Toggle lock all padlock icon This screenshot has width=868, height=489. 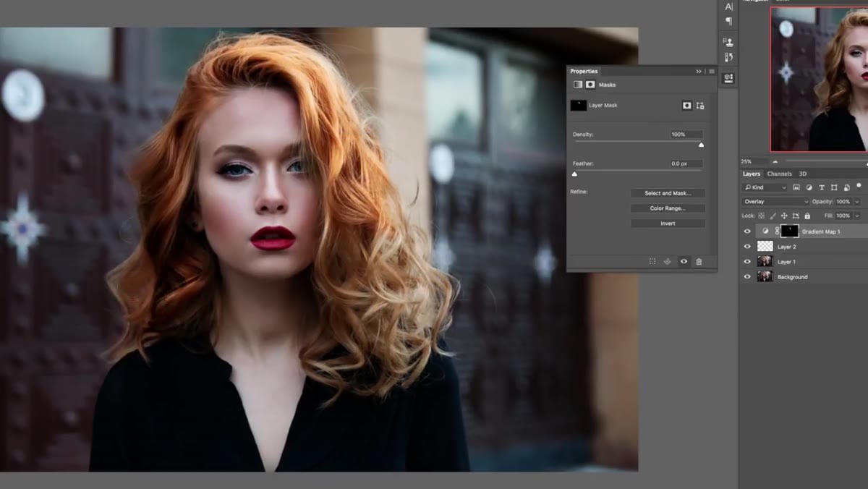(x=807, y=216)
